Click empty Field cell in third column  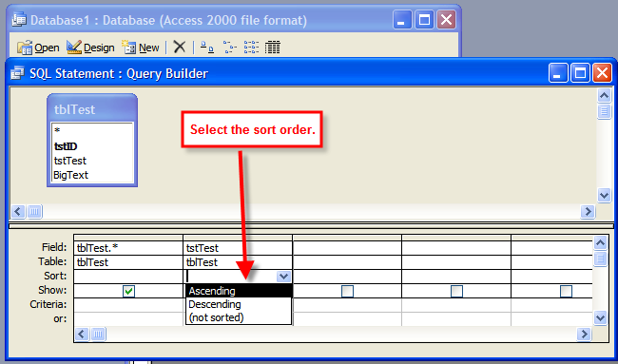point(347,248)
